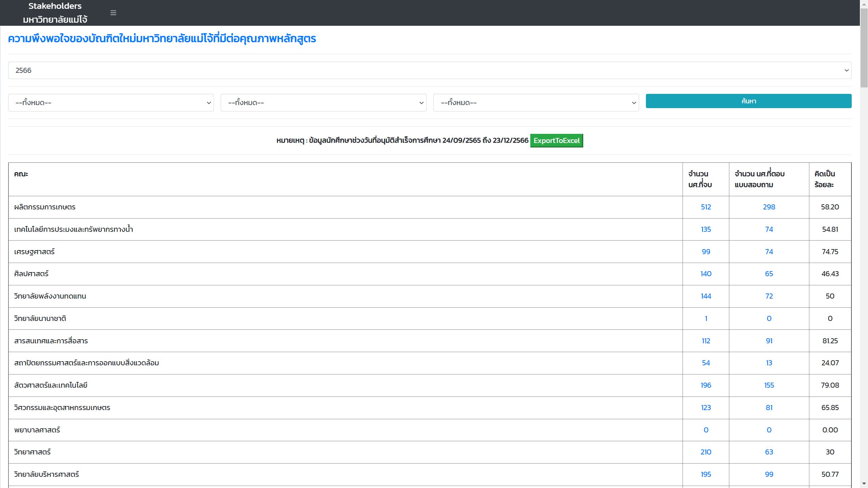Viewport: 868px width, 488px height.
Task: Expand the middle --ทั้งหมด-- filter dropdown
Action: (x=323, y=103)
